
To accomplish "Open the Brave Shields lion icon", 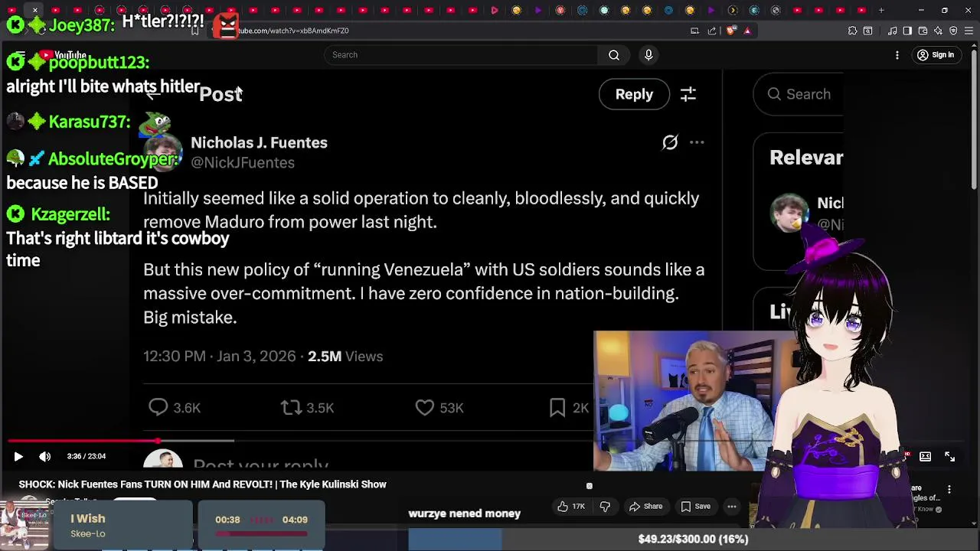I will pos(731,31).
